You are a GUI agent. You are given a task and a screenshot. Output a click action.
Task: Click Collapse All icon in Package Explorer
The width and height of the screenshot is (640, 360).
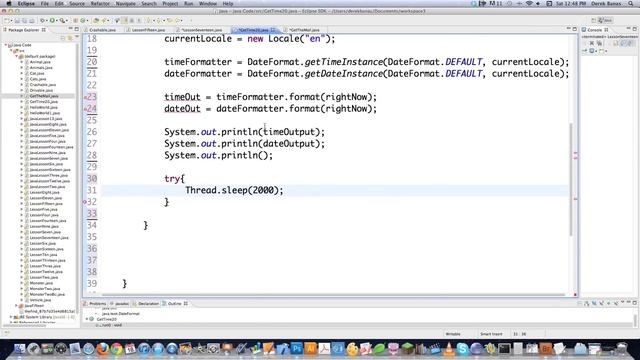[x=63, y=38]
